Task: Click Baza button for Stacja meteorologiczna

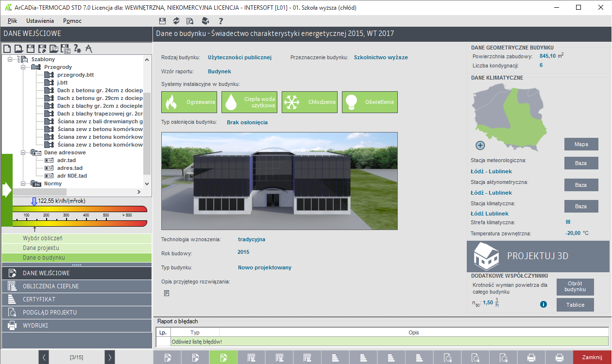Action: [x=581, y=163]
